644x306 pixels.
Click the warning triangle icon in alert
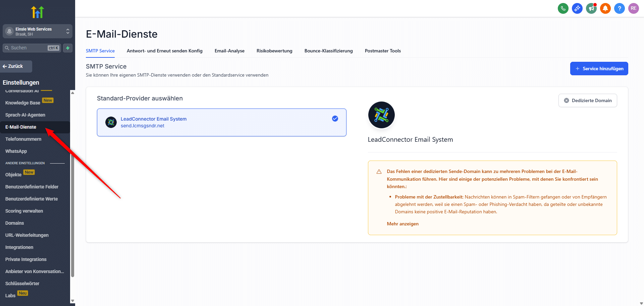coord(379,172)
